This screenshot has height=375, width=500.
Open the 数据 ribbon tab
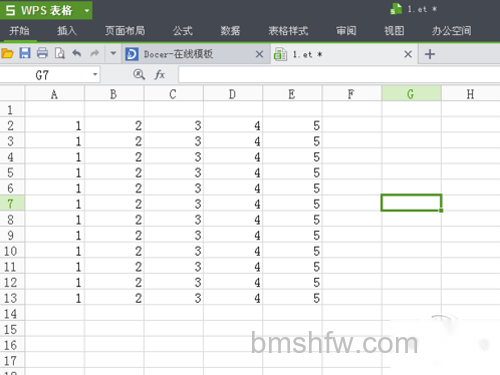tap(230, 31)
